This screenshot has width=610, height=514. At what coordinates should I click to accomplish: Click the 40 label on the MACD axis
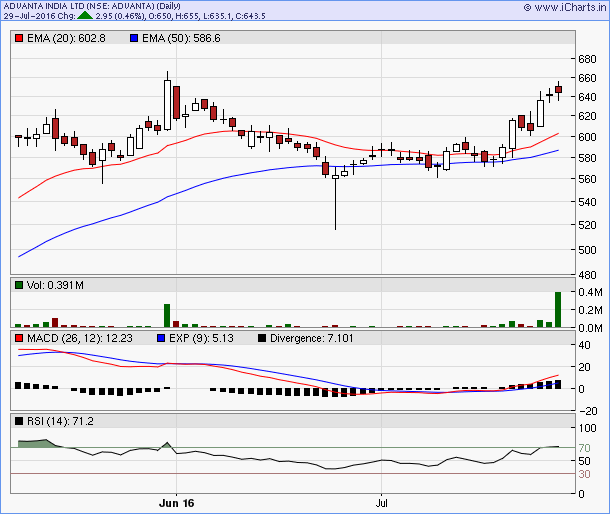(x=584, y=345)
